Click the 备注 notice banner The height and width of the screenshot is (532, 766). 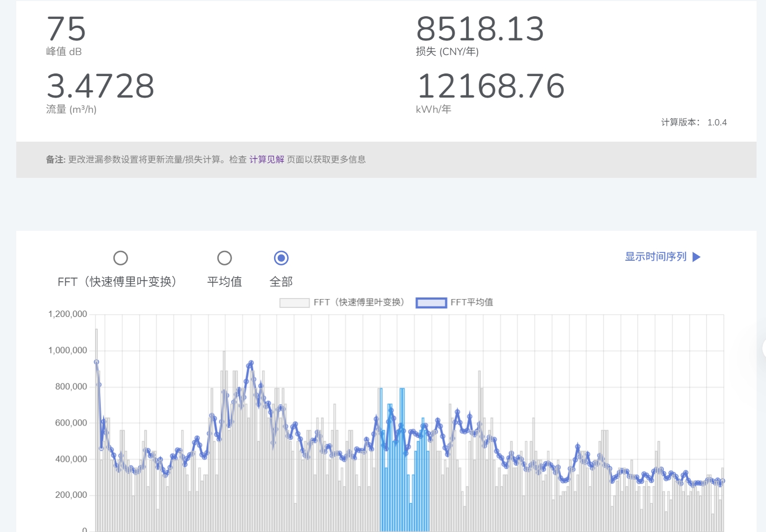210,159
